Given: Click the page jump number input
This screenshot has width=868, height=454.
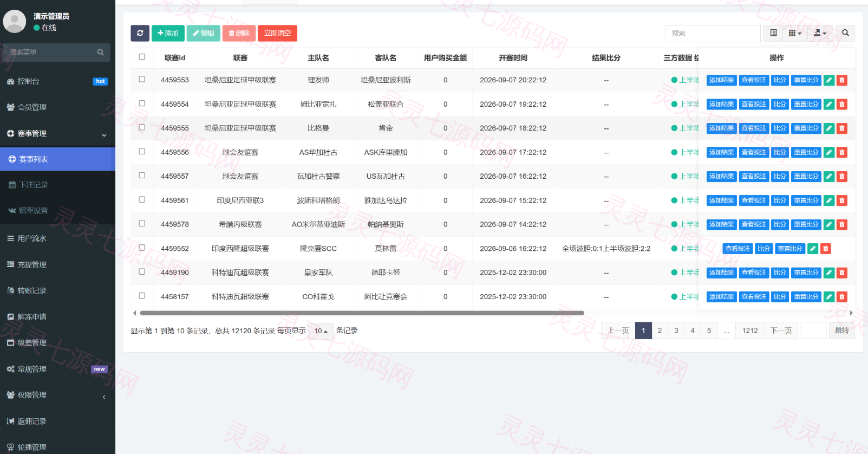Looking at the screenshot, I should (x=813, y=330).
